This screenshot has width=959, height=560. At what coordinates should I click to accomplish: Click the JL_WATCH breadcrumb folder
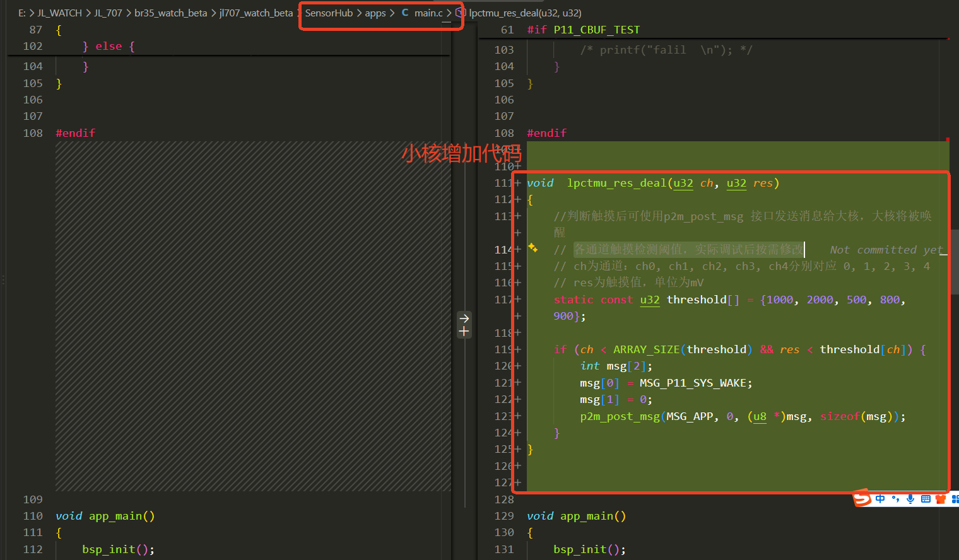(x=59, y=13)
